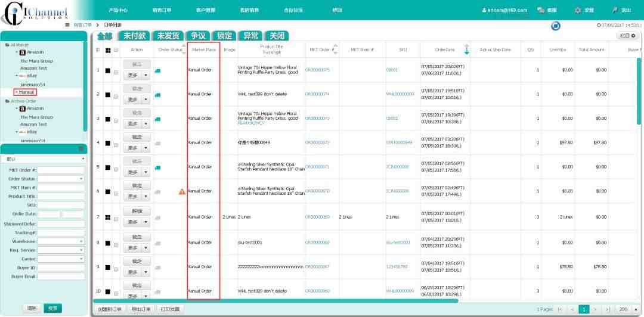Click the teal search button in filter panel
This screenshot has height=317, width=644.
[x=52, y=308]
